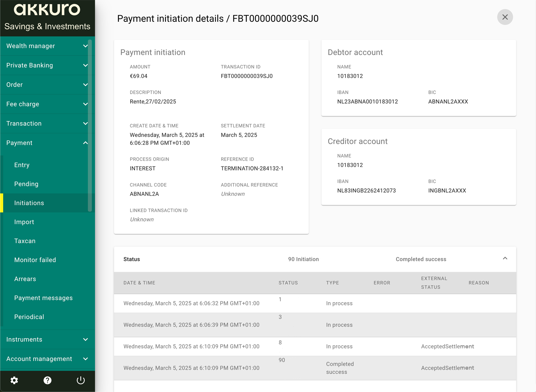
Task: Click the description Rente,27/02/2025
Action: (x=153, y=102)
